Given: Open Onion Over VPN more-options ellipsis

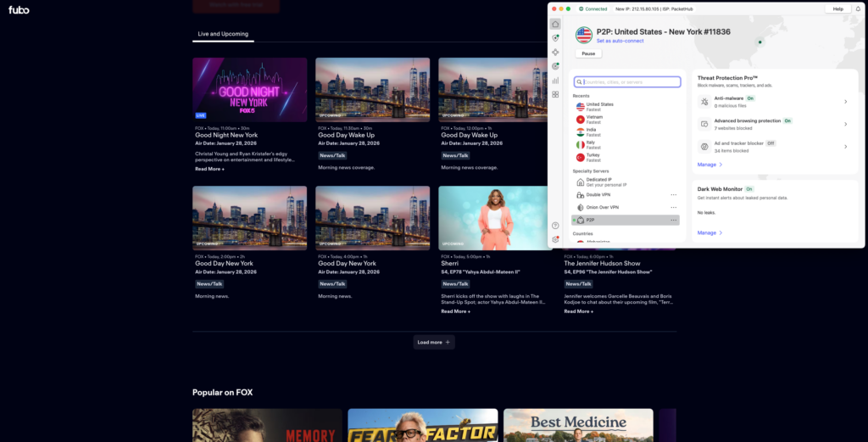Looking at the screenshot, I should [674, 208].
